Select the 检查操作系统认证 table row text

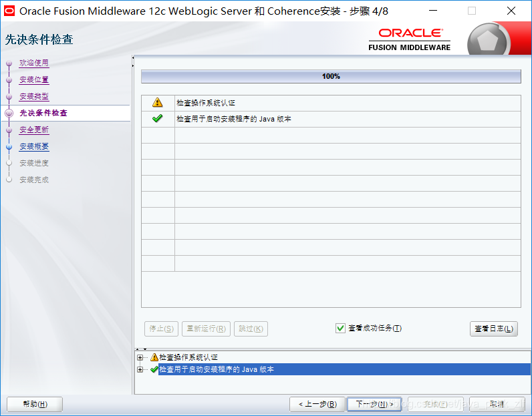point(206,103)
